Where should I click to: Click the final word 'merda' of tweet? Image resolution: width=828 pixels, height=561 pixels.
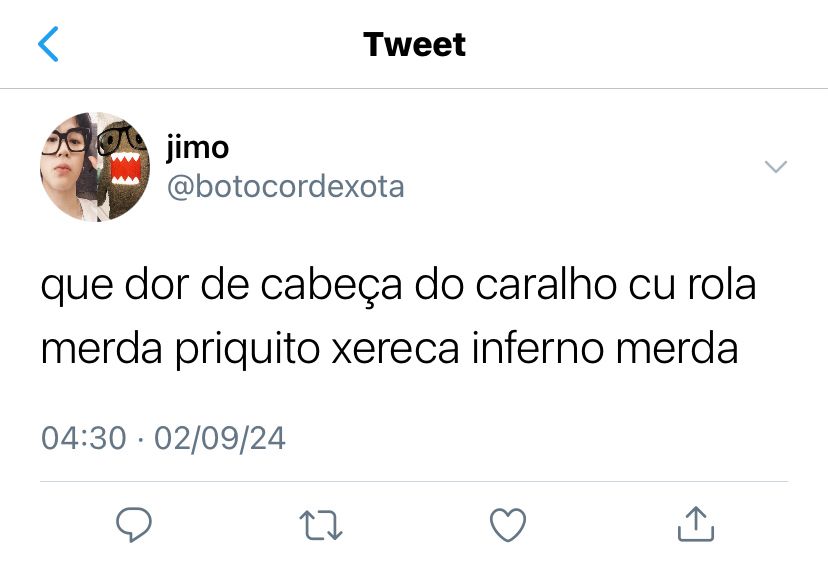click(x=677, y=347)
